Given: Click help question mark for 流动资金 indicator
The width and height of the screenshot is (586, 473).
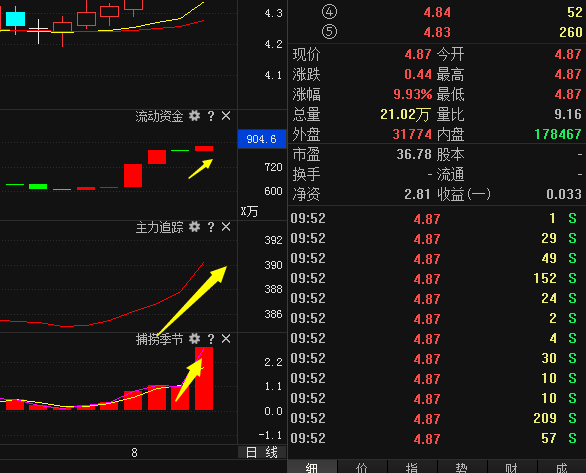Looking at the screenshot, I should pos(211,116).
